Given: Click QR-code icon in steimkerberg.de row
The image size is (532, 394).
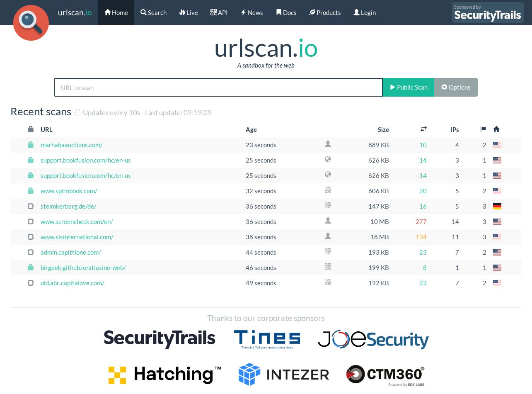Looking at the screenshot, I should click(x=328, y=205).
